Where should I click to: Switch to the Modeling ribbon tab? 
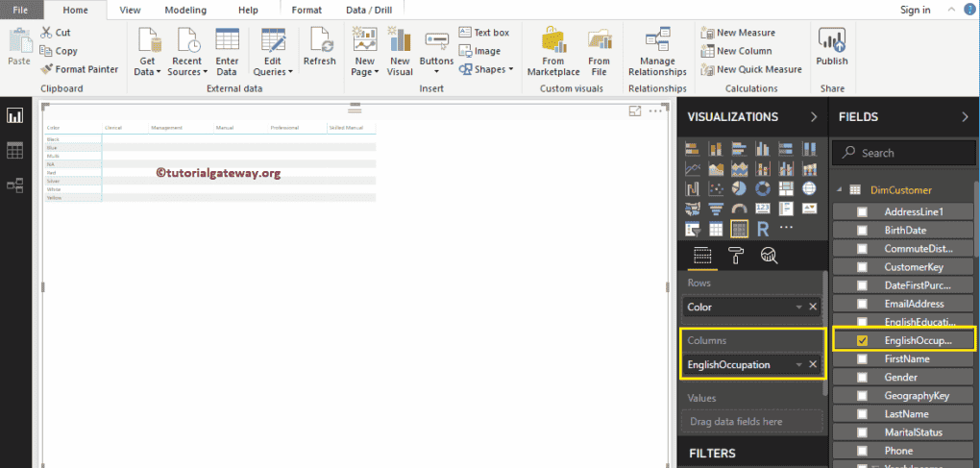click(185, 10)
